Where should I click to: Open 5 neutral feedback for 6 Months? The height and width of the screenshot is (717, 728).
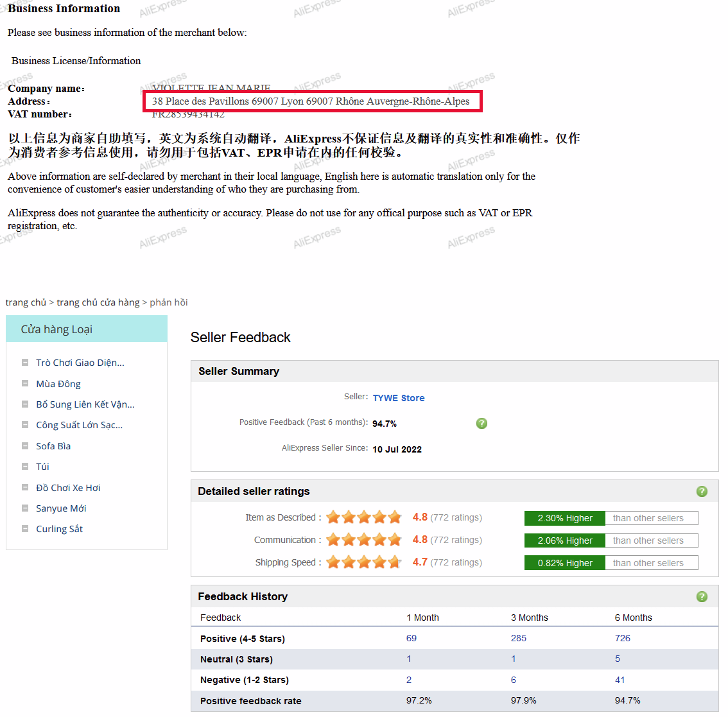click(618, 659)
